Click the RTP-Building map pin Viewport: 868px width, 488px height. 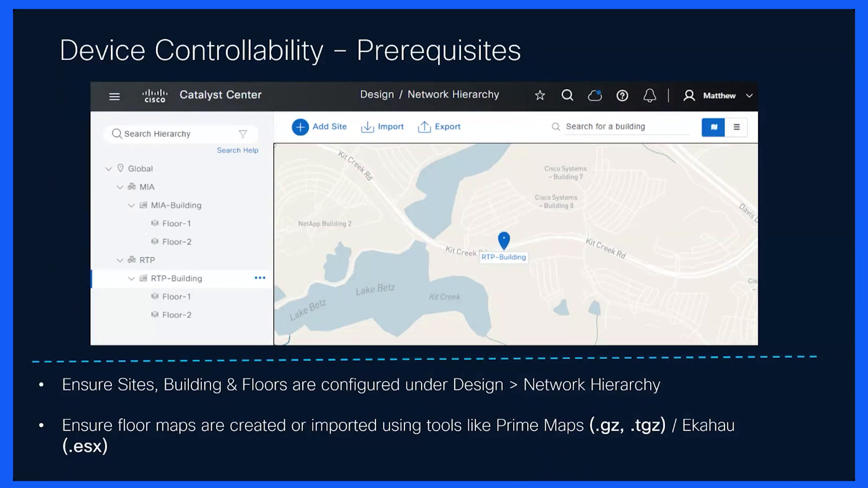pos(504,240)
